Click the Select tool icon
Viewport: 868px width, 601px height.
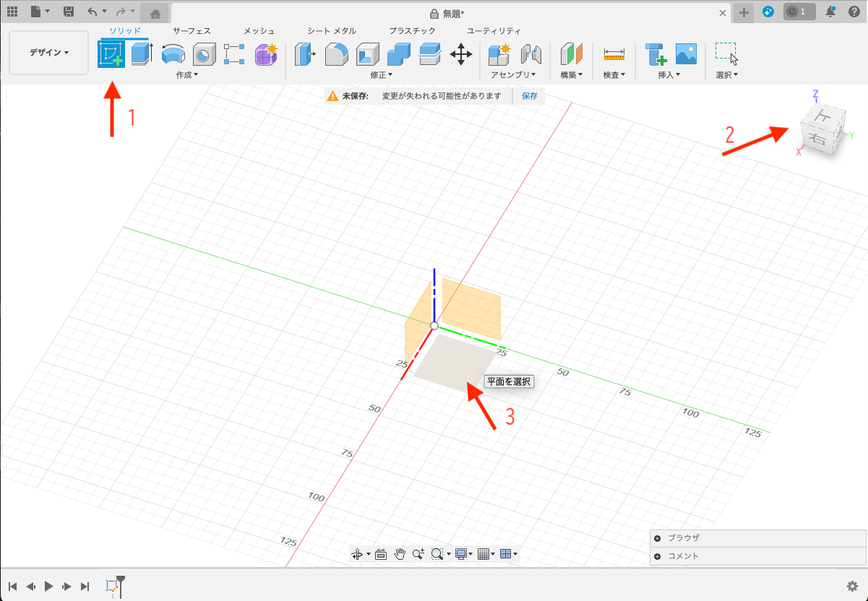pyautogui.click(x=726, y=54)
